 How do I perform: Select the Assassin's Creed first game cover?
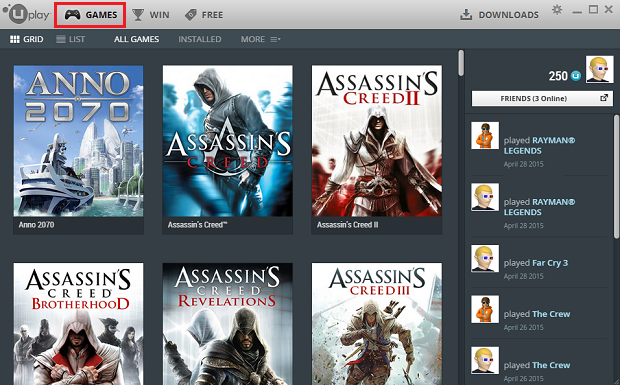pyautogui.click(x=228, y=141)
